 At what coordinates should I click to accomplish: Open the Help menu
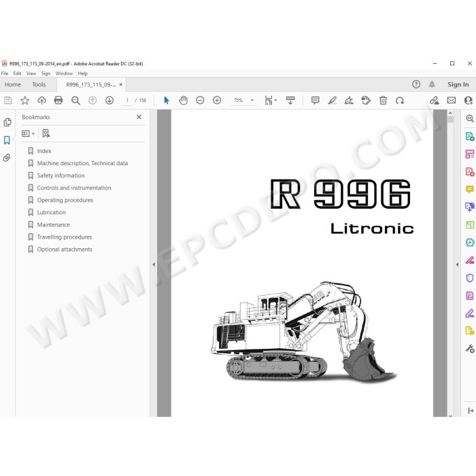pyautogui.click(x=82, y=73)
